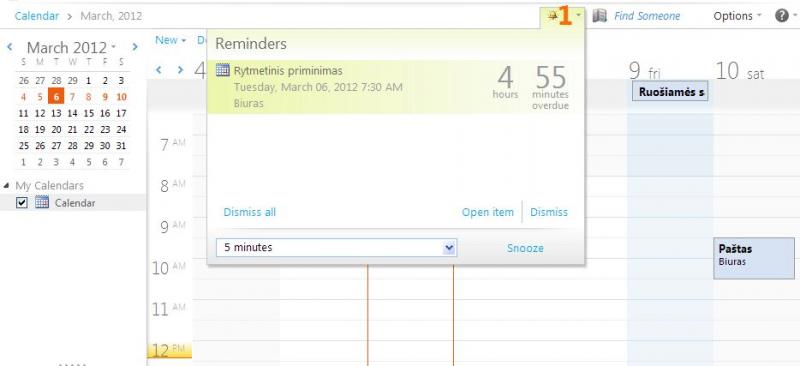The width and height of the screenshot is (800, 366).
Task: Open the reminders bell notification icon
Action: 553,16
